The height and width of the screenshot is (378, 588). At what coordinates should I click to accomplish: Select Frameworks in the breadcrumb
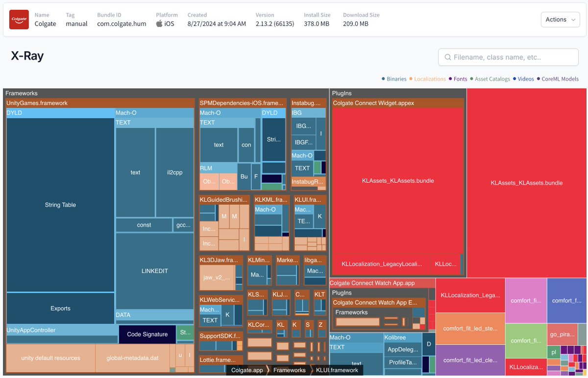coord(290,370)
